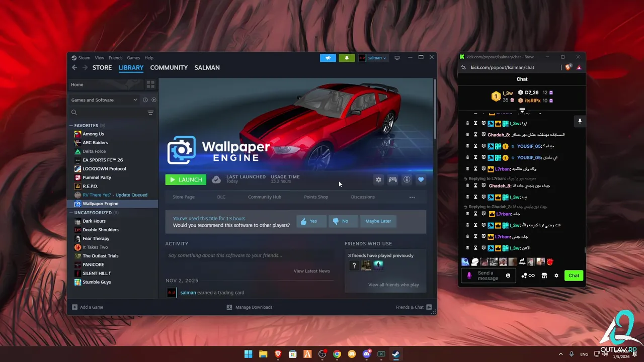644x362 pixels.
Task: Click library search field
Action: tap(107, 113)
